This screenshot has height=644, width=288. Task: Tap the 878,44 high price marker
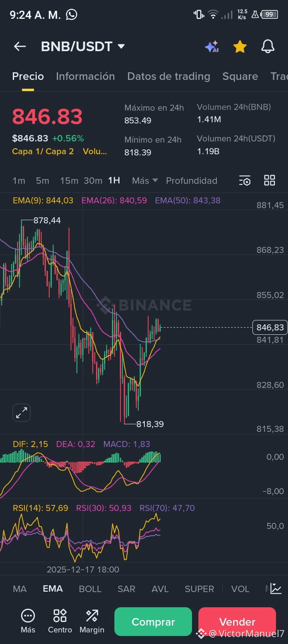tap(47, 221)
